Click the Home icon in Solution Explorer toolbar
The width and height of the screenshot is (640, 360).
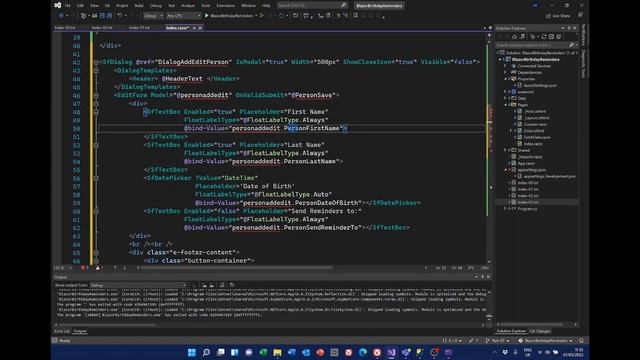514,37
